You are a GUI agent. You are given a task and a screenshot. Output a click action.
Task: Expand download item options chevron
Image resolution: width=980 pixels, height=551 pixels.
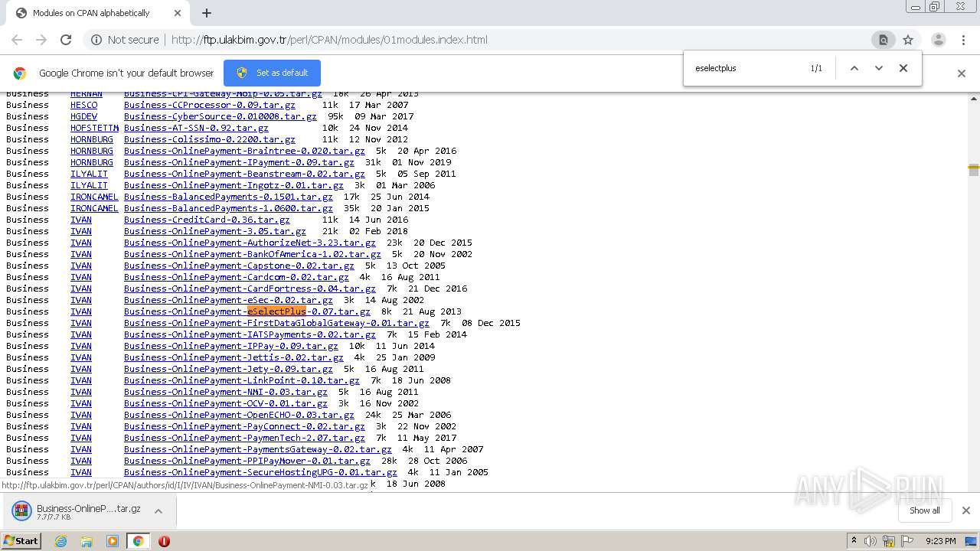pyautogui.click(x=158, y=511)
